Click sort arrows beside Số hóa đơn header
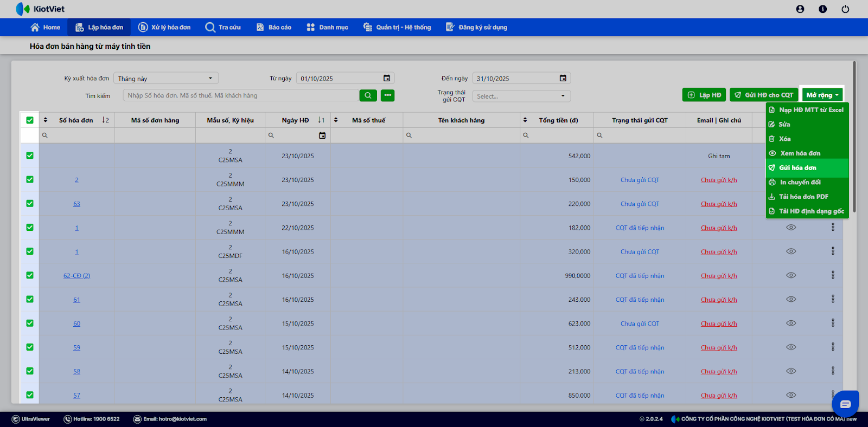868x427 pixels. point(46,120)
